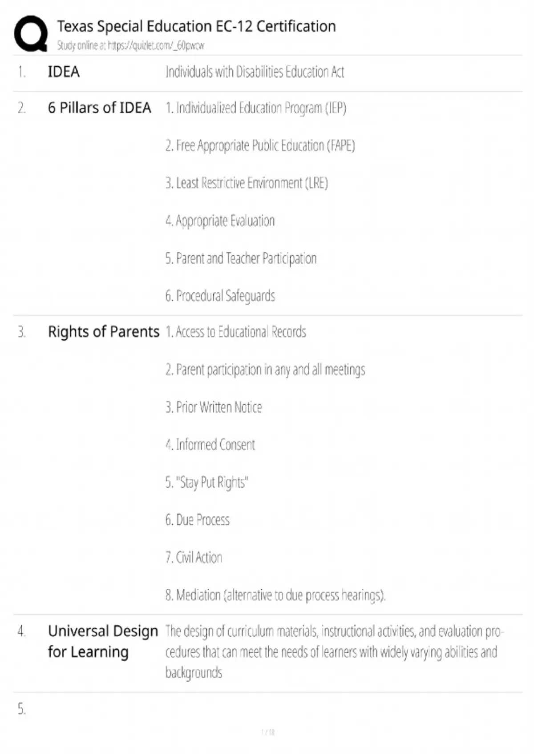Click Individualized Education Program (IEP) line
534x756 pixels.
pos(256,108)
